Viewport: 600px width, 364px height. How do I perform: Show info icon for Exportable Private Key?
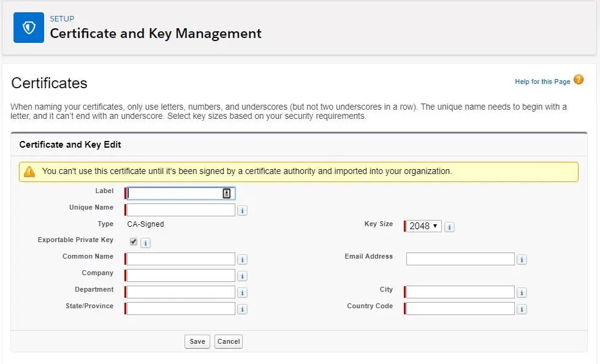[145, 243]
